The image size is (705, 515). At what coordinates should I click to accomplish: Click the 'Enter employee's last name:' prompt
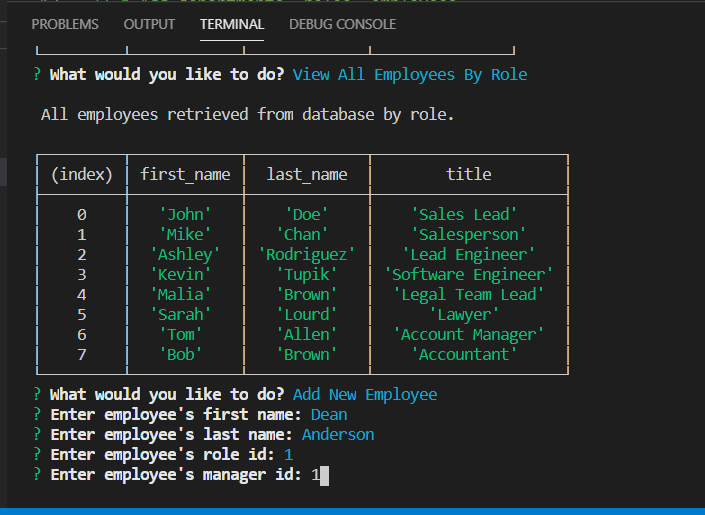point(171,434)
